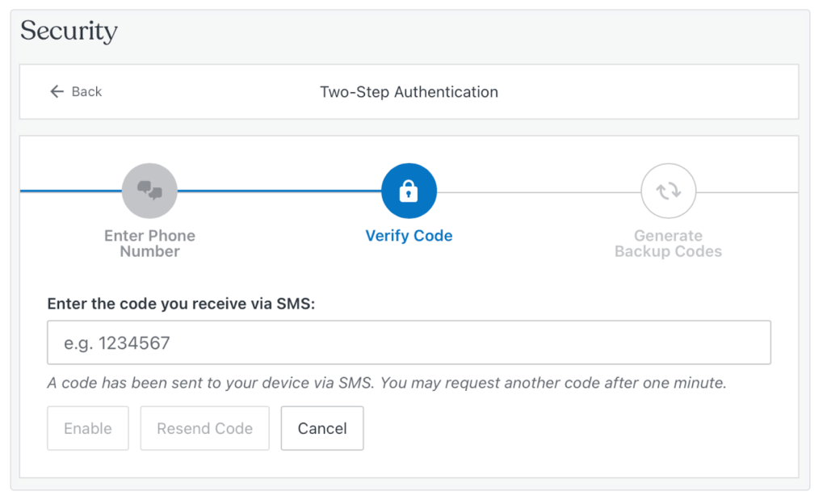The image size is (827, 504).
Task: Click the Two-Step Authentication header title
Action: pyautogui.click(x=409, y=91)
